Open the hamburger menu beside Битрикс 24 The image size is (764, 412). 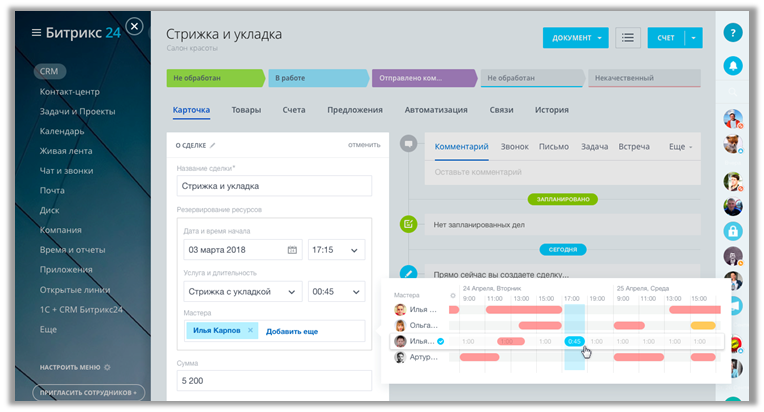[37, 32]
